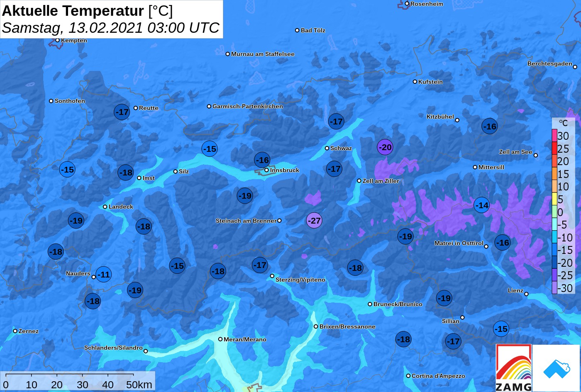Click the Meran/Merano label
Image resolution: width=581 pixels, height=392 pixels.
tap(245, 339)
